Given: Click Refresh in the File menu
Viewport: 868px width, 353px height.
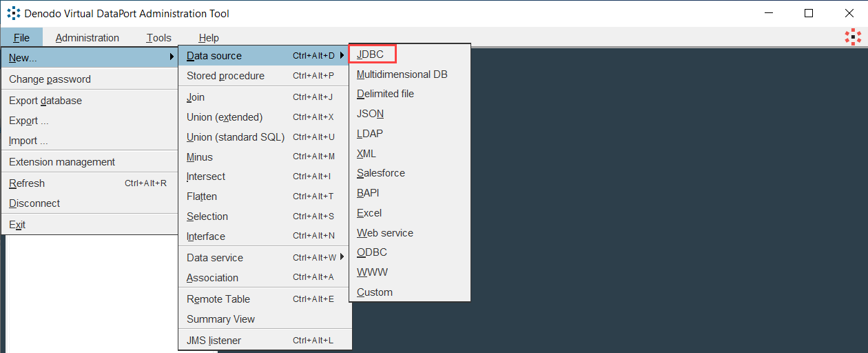Looking at the screenshot, I should pos(90,183).
